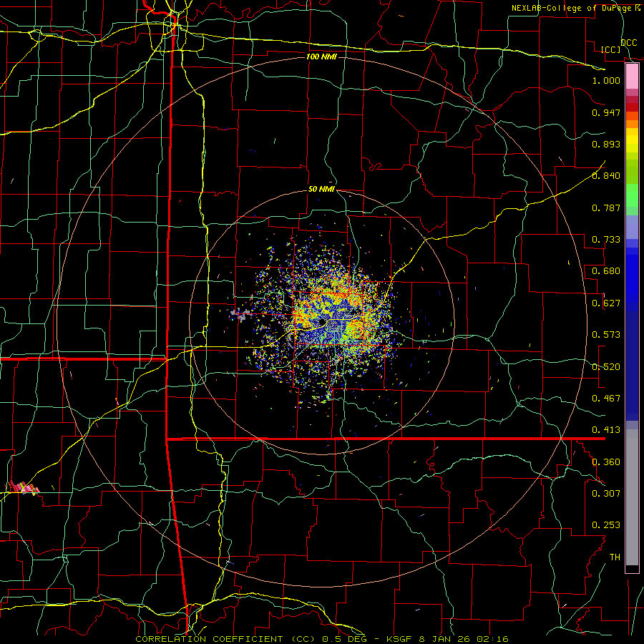Click the NEXLAB-College of DuPage label
Screen dimensions: 644x644
572,8
